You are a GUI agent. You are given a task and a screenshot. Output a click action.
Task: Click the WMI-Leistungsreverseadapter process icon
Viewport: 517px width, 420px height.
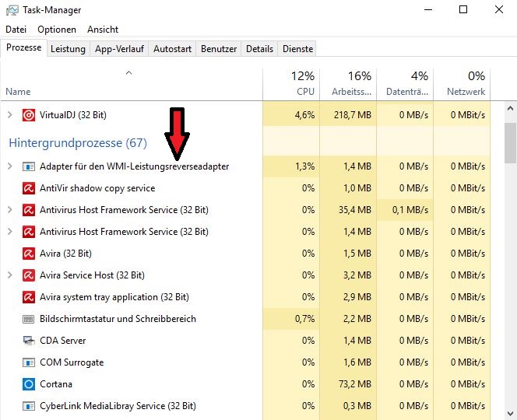click(29, 166)
